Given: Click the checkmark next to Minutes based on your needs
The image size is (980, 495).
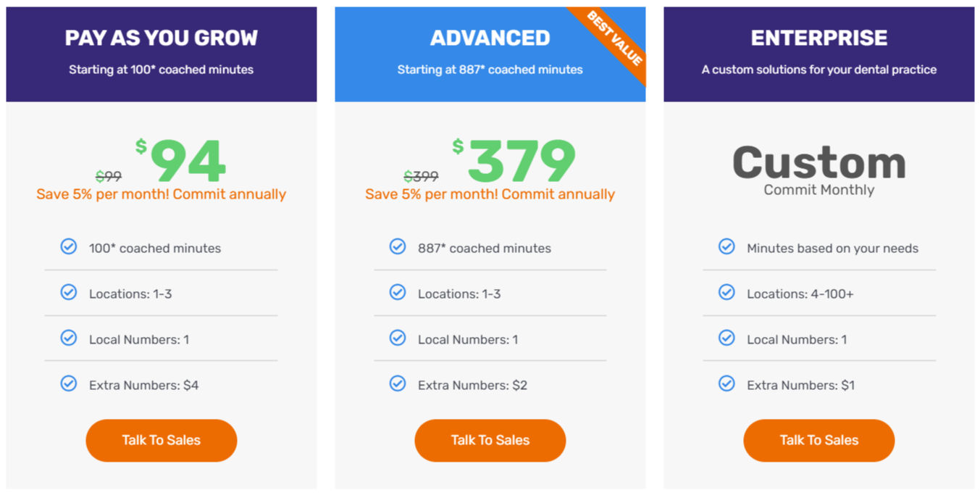Looking at the screenshot, I should tap(726, 246).
